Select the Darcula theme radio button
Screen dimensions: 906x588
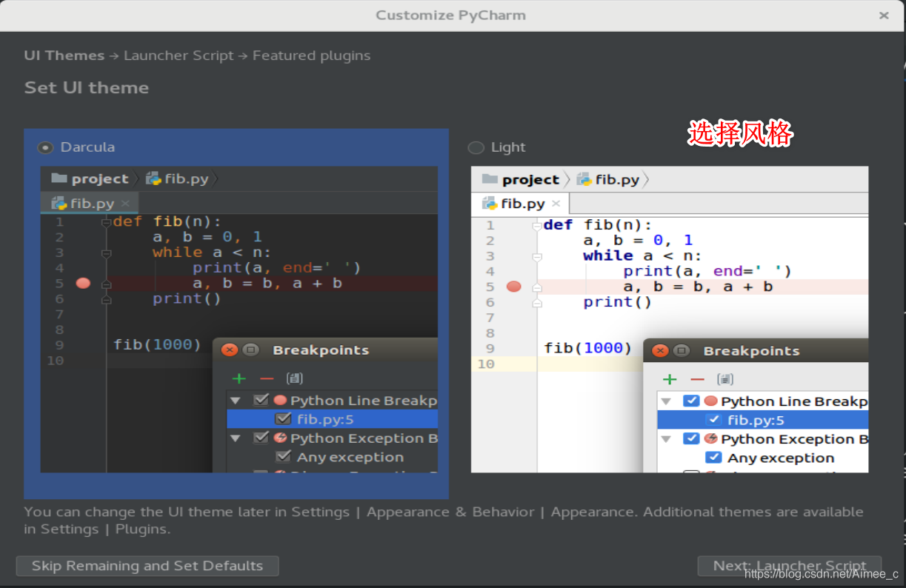pos(46,147)
